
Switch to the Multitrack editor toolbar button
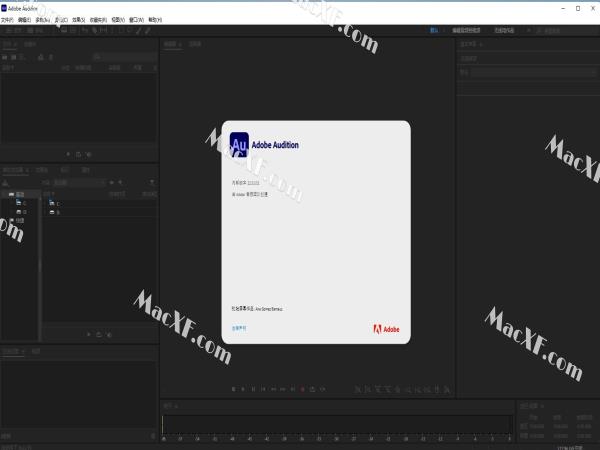[35, 30]
